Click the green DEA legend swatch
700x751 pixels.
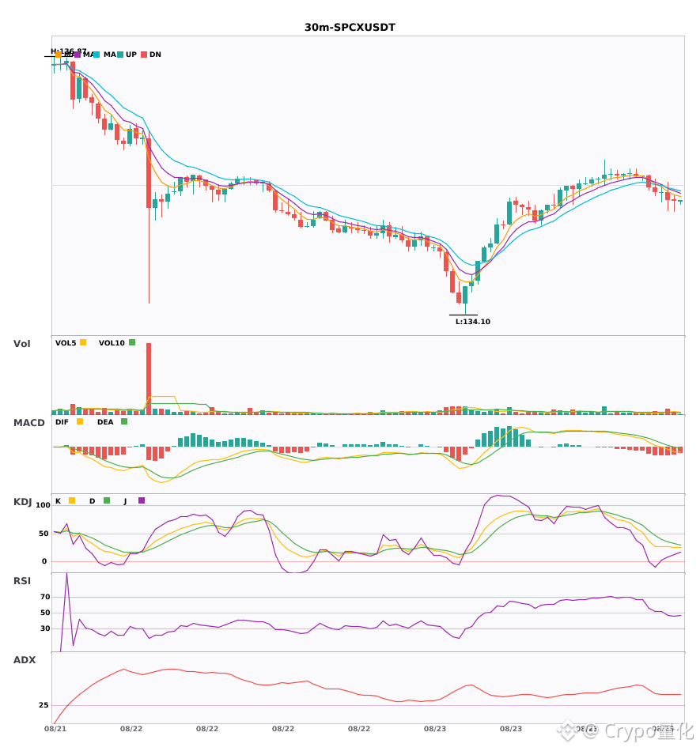pyautogui.click(x=124, y=421)
